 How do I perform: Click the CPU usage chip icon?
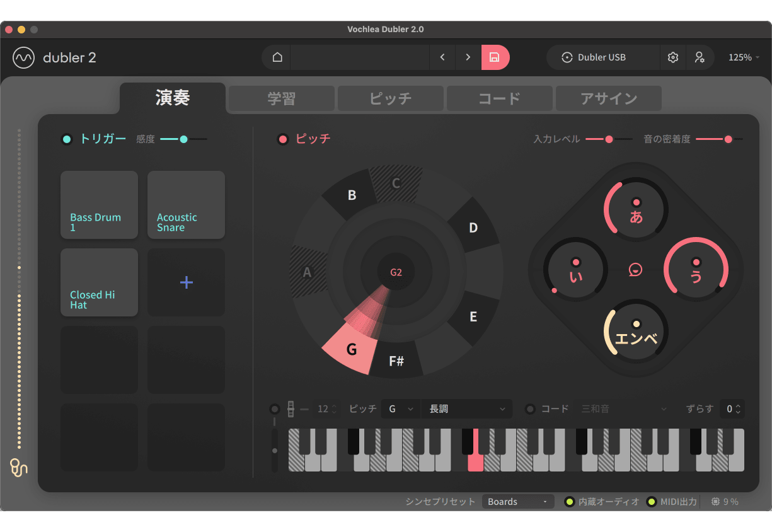715,502
